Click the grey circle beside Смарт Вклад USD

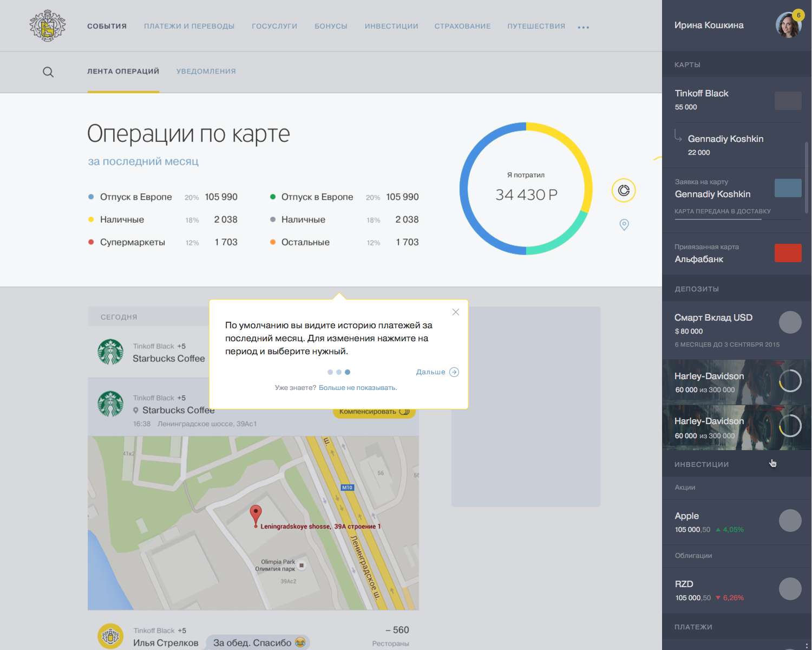coord(790,322)
